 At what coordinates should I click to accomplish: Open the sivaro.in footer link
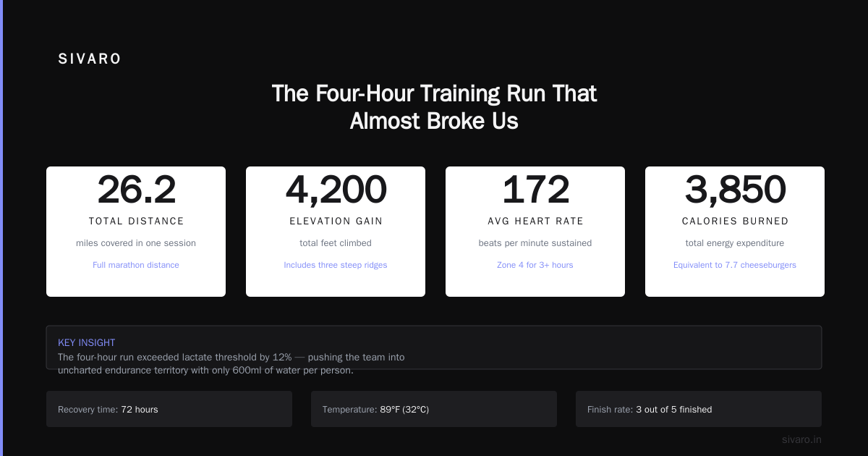(x=801, y=439)
